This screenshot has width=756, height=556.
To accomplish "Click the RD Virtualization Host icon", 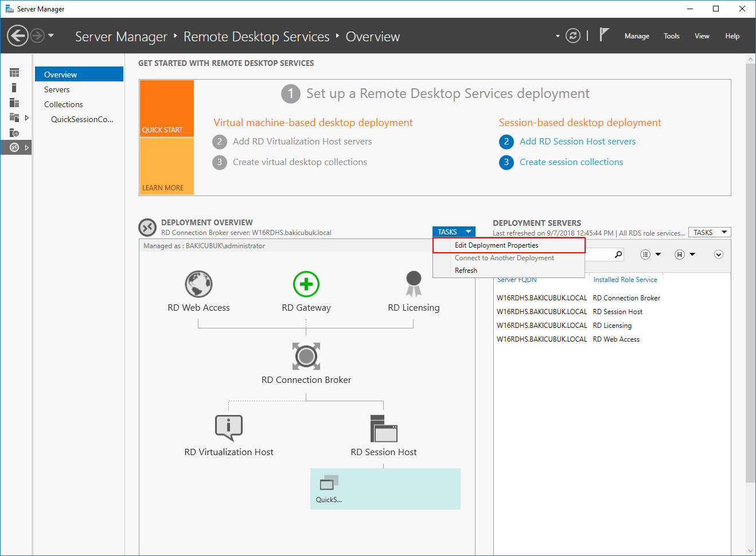I will coord(229,429).
